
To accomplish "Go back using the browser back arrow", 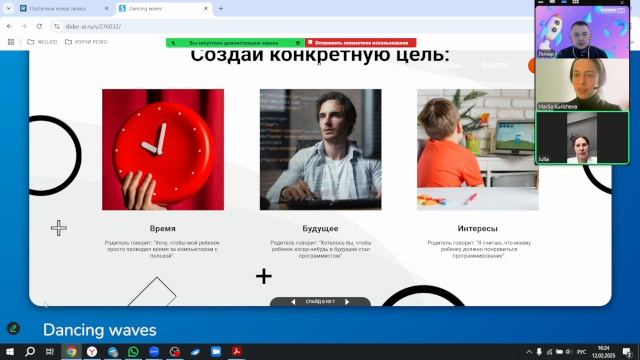I will [9, 26].
